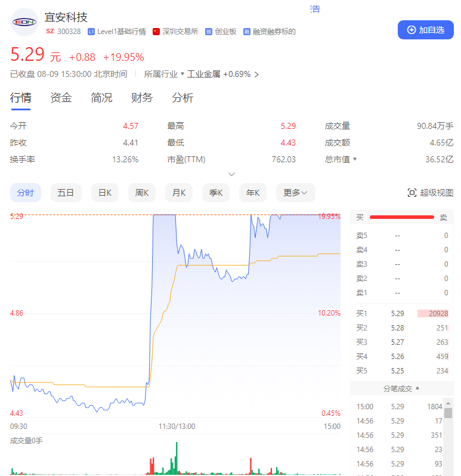Image resolution: width=461 pixels, height=476 pixels.
Task: Click the 卖5 order row
Action: pyautogui.click(x=402, y=235)
